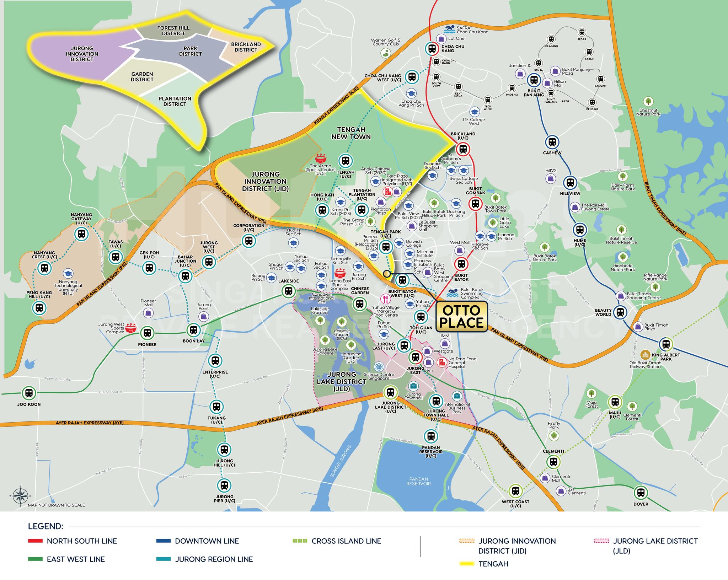Click the Choa Chu Kang MRT station icon
Image resolution: width=728 pixels, height=580 pixels.
432,48
